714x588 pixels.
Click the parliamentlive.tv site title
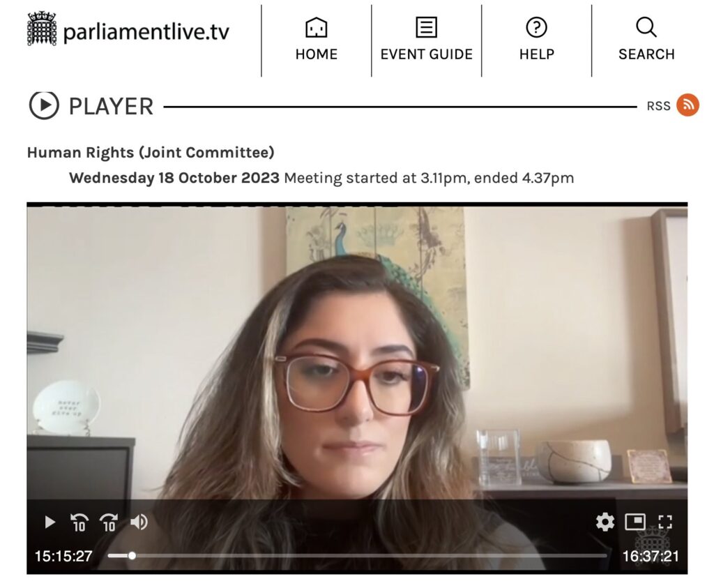coord(146,32)
